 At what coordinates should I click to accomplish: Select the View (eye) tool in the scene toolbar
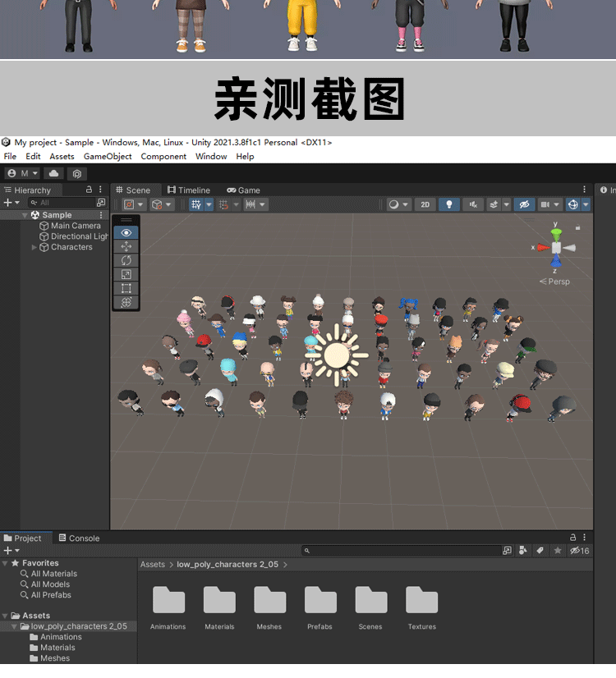[126, 232]
